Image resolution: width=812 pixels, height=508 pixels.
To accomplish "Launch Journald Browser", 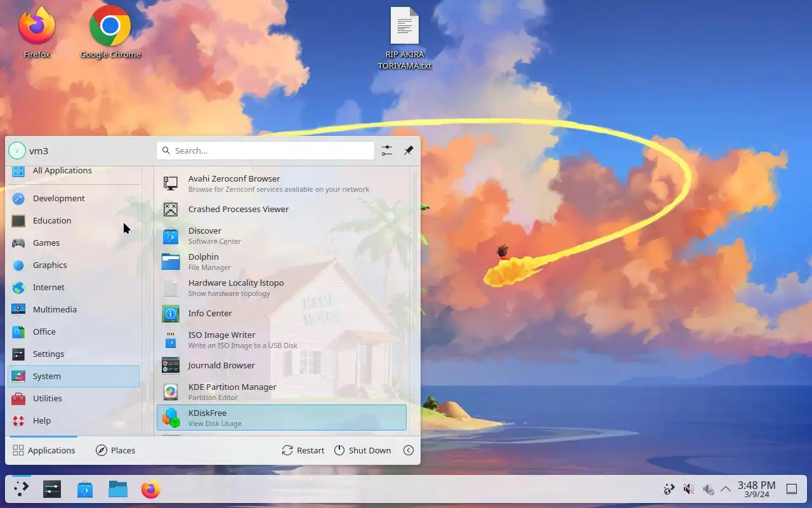I will point(282,365).
